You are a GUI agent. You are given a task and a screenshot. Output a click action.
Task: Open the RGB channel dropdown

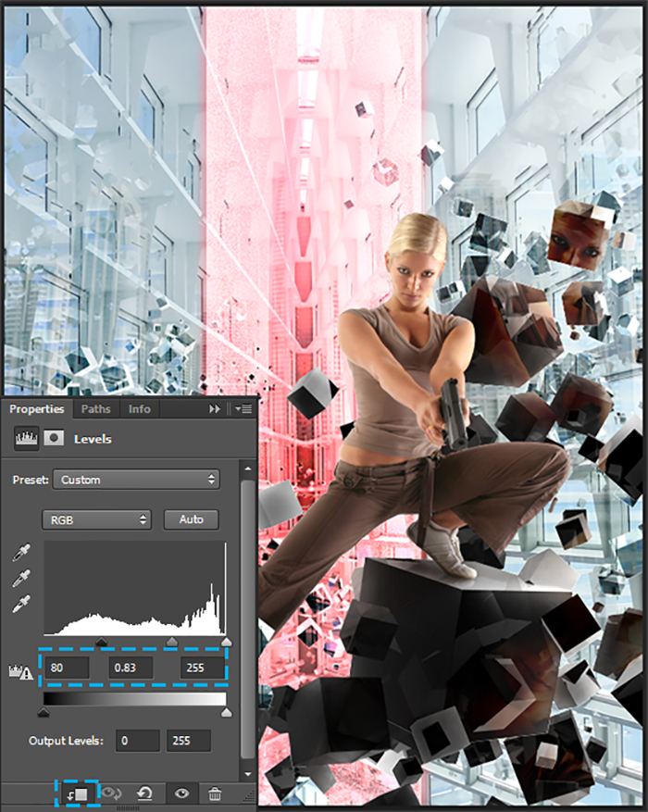point(96,520)
